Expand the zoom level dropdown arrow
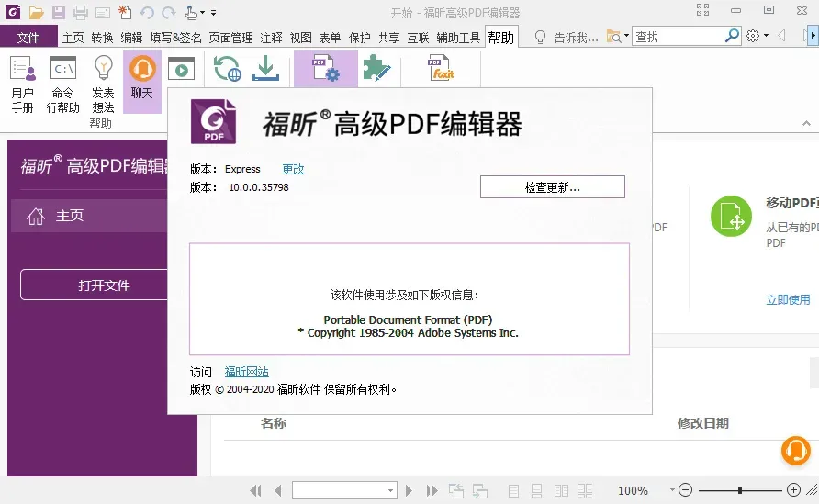 672,490
